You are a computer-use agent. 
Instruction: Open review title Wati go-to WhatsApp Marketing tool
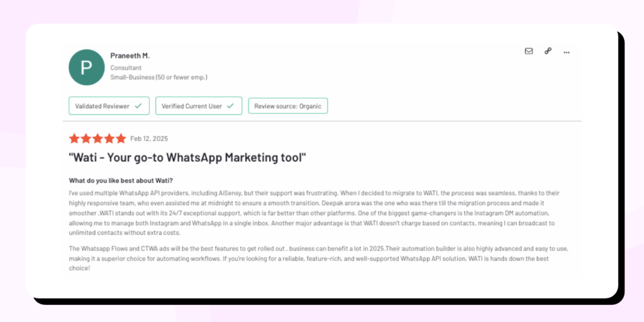pyautogui.click(x=187, y=158)
